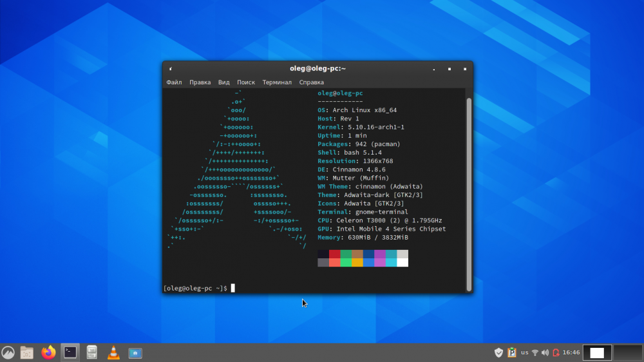644x362 pixels.
Task: Click the 'Host: Rev 1' line
Action: [338, 119]
